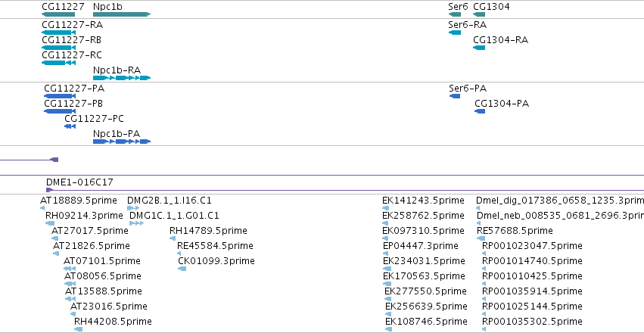Select EST RE45584.5prime
The image size is (644, 333).
coord(215,246)
